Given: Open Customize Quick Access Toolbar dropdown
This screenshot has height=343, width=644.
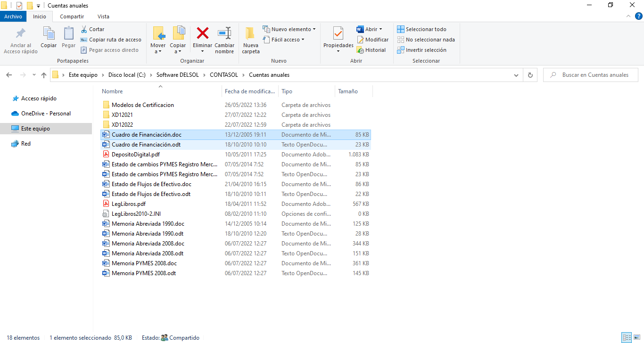Looking at the screenshot, I should (x=38, y=6).
